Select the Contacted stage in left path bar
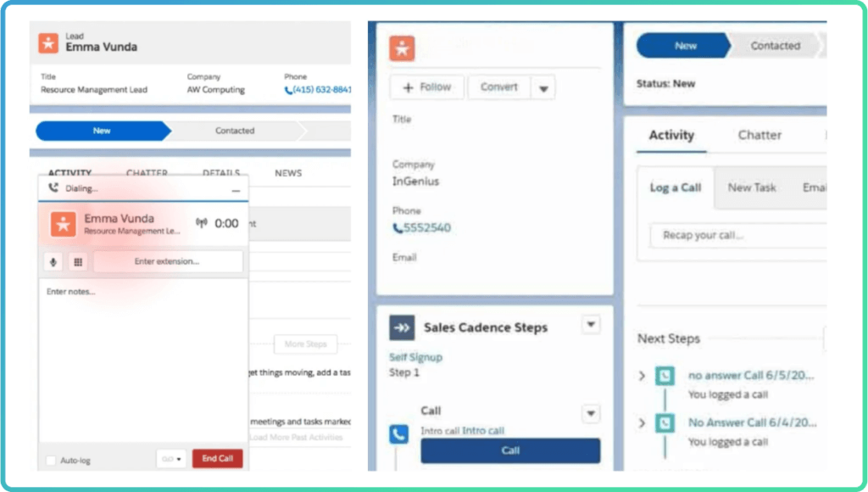 click(x=235, y=131)
